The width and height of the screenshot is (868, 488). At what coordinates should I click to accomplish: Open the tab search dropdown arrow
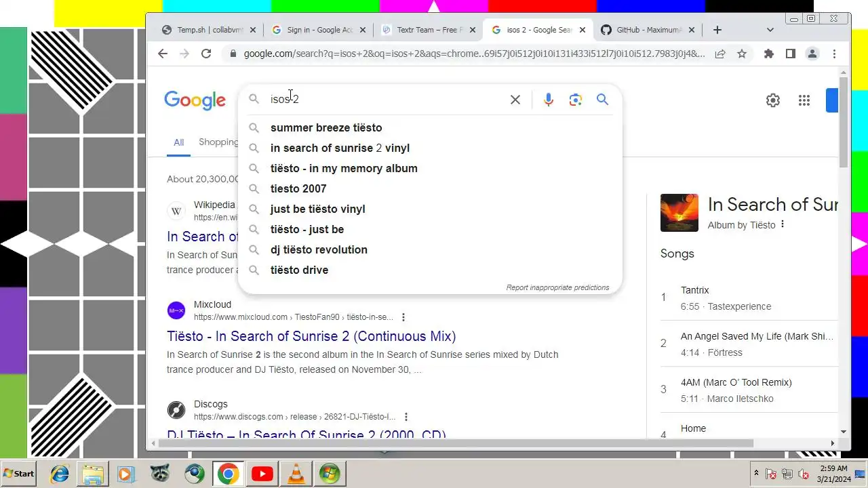click(770, 30)
